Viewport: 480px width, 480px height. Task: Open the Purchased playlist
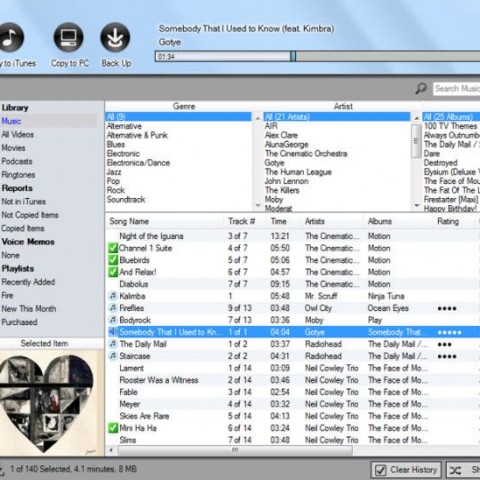tap(19, 322)
